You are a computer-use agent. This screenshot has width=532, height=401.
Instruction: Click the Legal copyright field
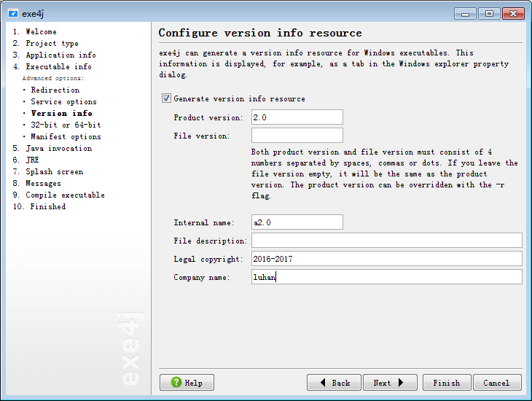click(386, 259)
